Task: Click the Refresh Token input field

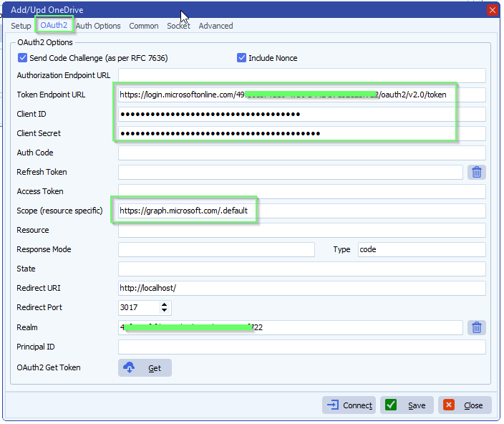Action: (291, 173)
